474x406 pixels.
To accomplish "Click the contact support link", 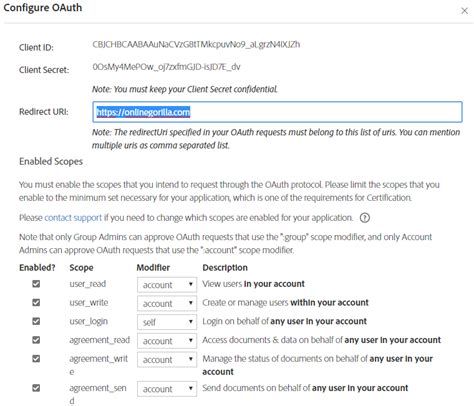I will (x=73, y=218).
